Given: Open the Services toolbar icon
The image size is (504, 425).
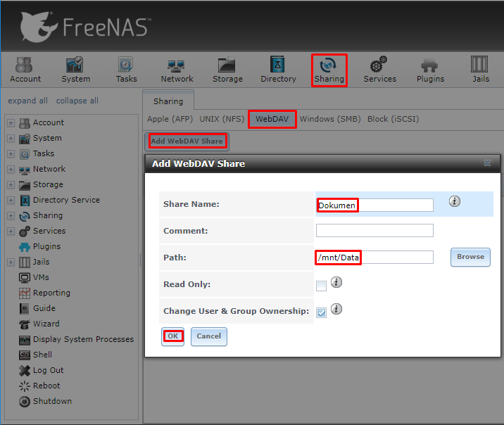Looking at the screenshot, I should (x=379, y=70).
